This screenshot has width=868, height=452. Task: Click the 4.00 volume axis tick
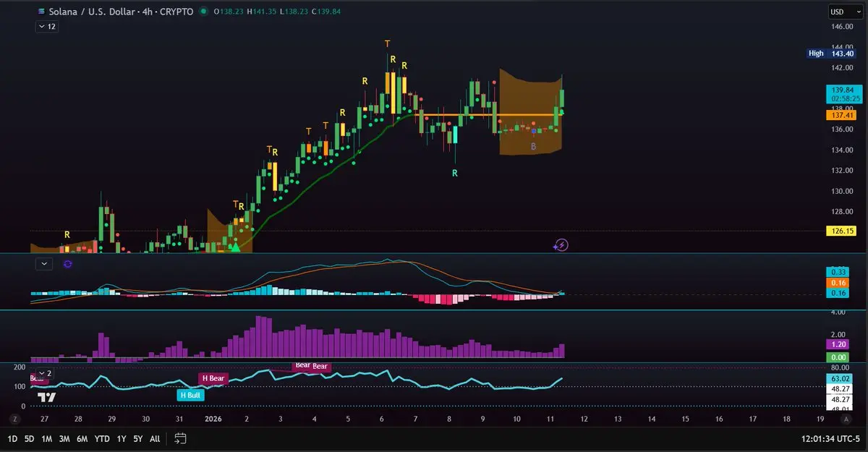tap(838, 312)
